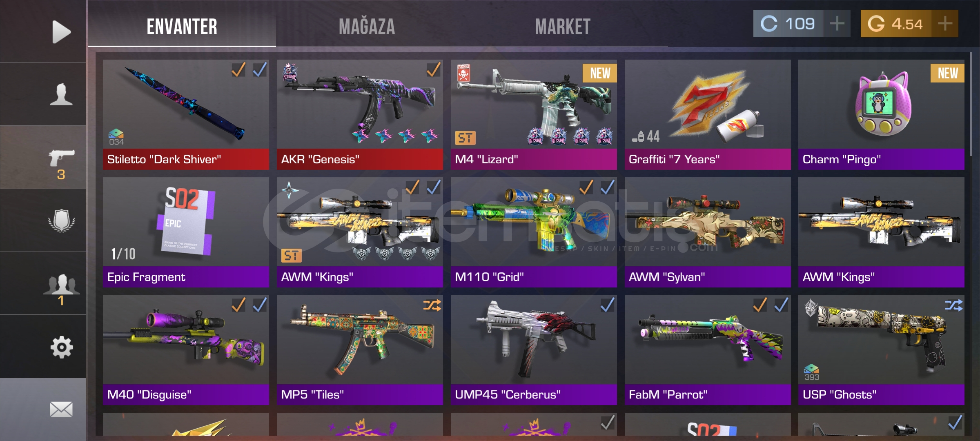
Task: Click shuffle icon on MP5 "Tiles"
Action: pos(432,305)
